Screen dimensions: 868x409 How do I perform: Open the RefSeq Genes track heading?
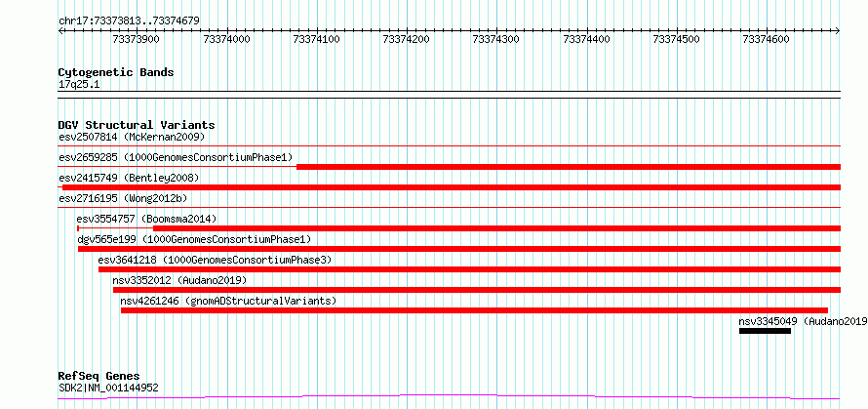[x=99, y=377]
